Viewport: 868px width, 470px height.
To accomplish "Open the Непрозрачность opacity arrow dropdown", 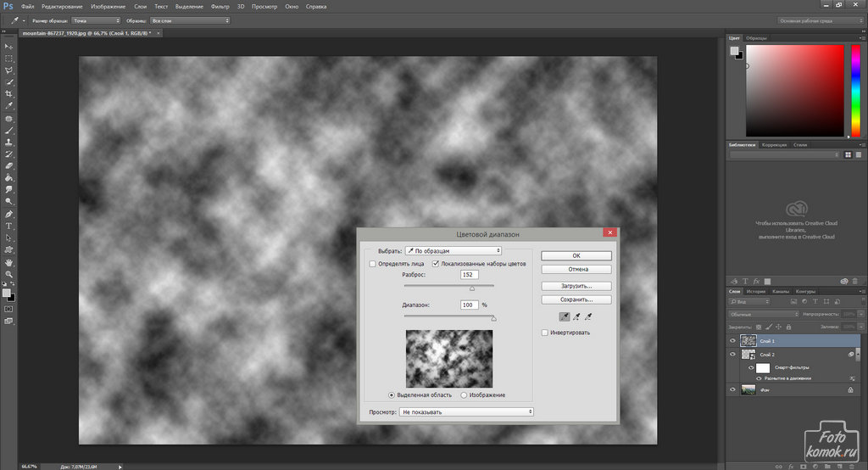I will pos(861,314).
